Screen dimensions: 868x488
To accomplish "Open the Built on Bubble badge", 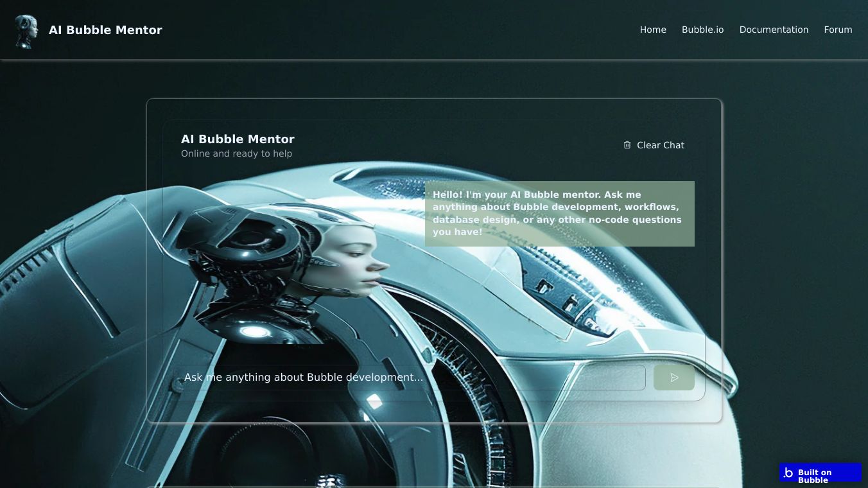I will pos(820,473).
